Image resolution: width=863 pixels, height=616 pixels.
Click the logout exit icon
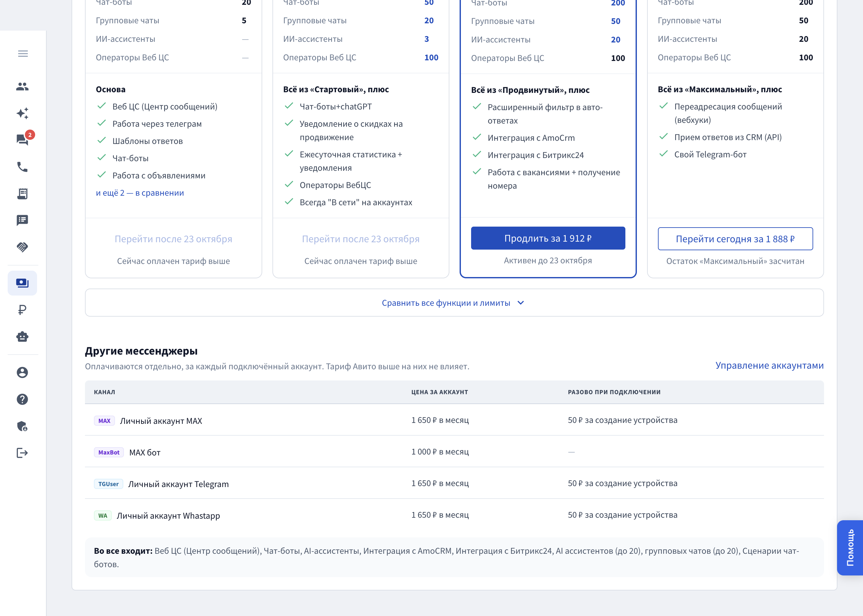tap(22, 453)
